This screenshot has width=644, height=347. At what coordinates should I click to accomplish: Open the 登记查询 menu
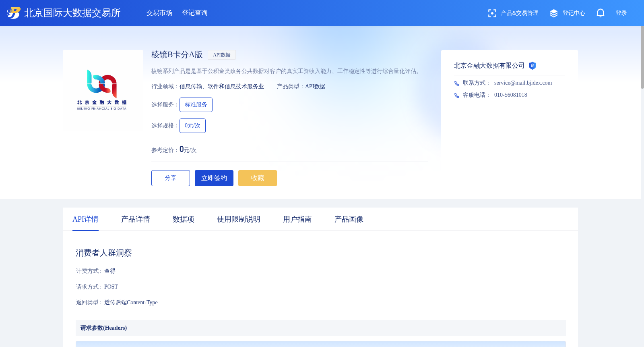click(195, 13)
